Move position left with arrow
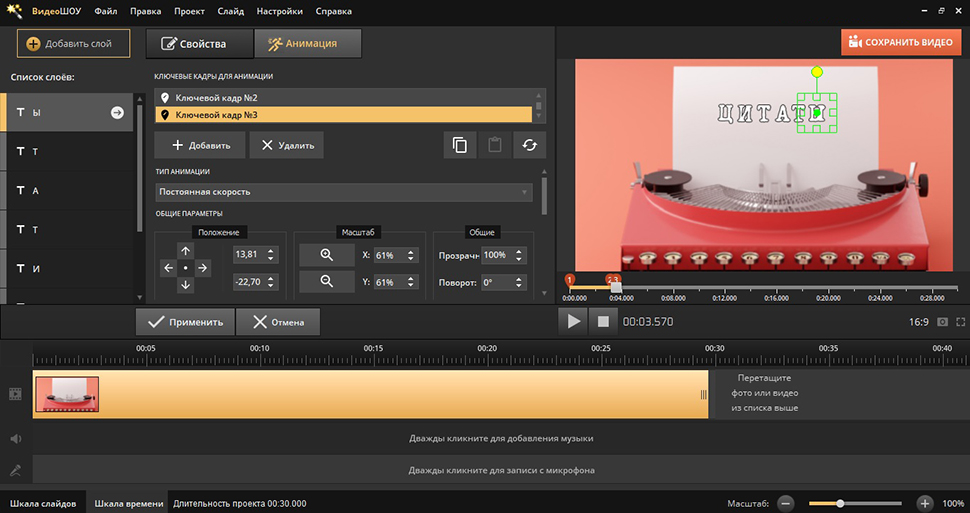The height and width of the screenshot is (513, 970). pyautogui.click(x=168, y=268)
